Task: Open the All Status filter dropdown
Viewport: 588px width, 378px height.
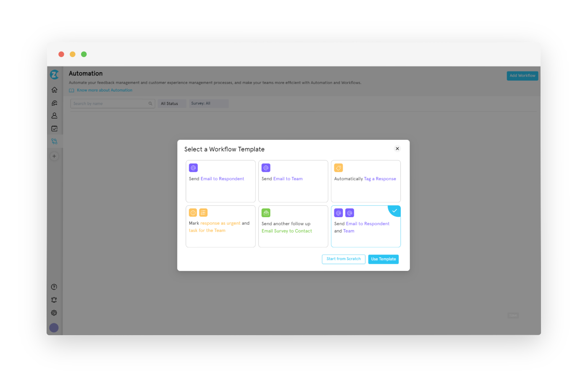Action: coord(171,103)
